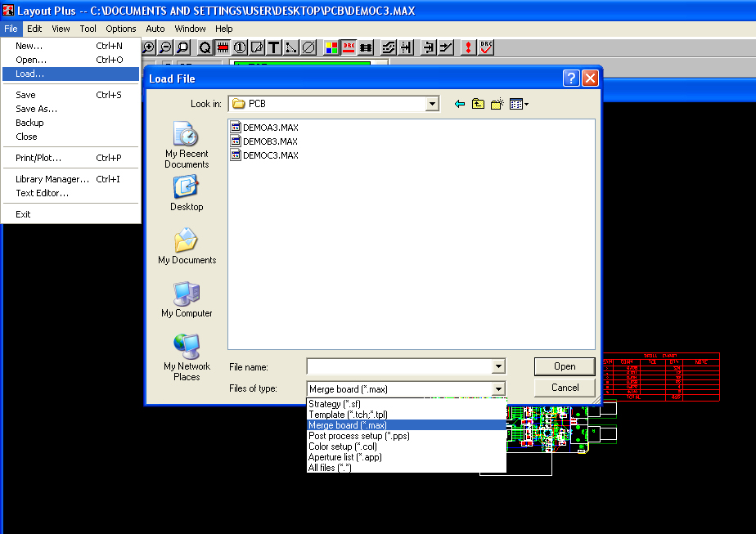The image size is (756, 534).
Task: Close the Load File dialog
Action: [590, 78]
